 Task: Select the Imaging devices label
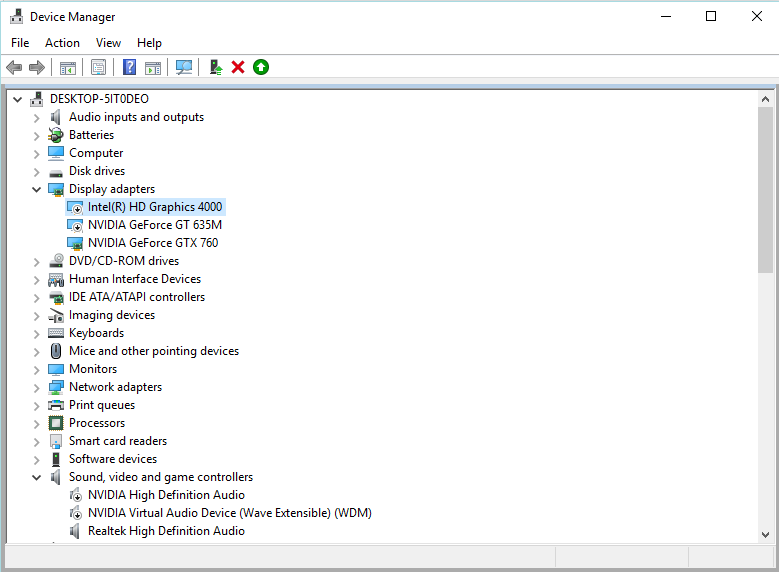click(112, 315)
